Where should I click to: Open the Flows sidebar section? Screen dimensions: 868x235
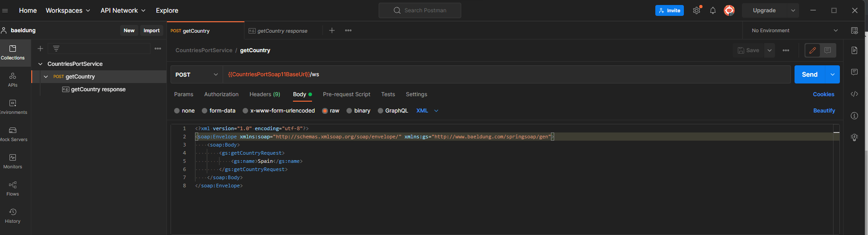tap(13, 188)
